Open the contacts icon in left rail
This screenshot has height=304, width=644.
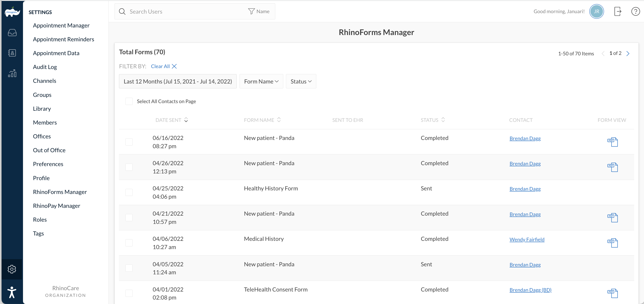12,53
